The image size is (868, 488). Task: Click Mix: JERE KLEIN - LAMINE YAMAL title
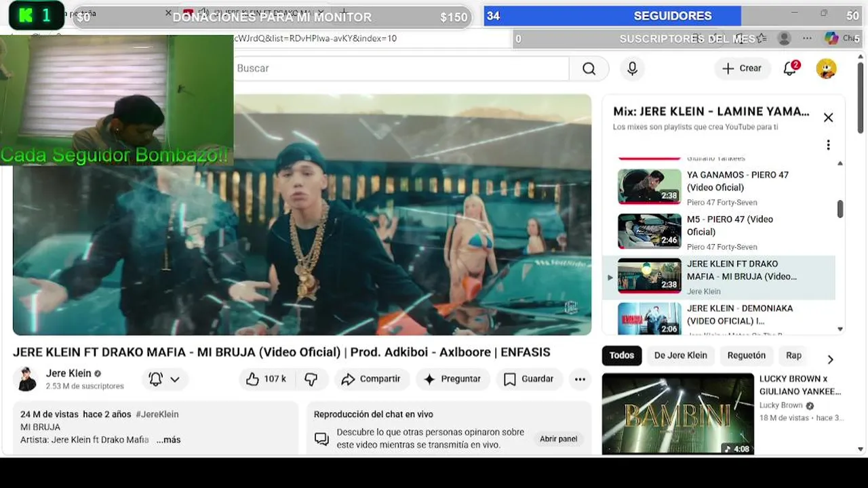[x=711, y=111]
